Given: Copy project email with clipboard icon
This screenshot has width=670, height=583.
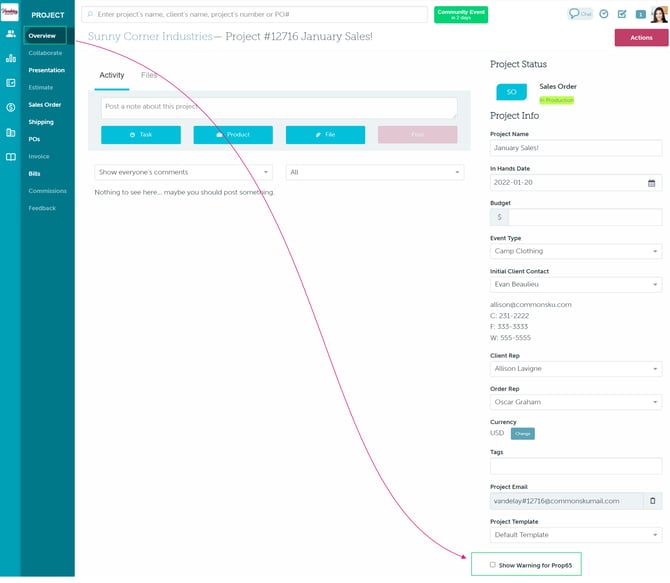Looking at the screenshot, I should click(x=652, y=500).
